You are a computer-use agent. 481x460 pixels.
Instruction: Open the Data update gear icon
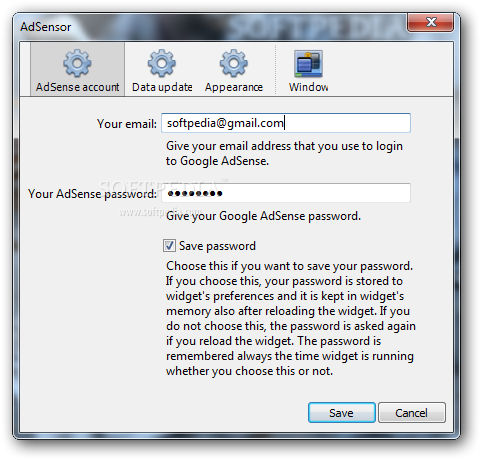click(162, 63)
